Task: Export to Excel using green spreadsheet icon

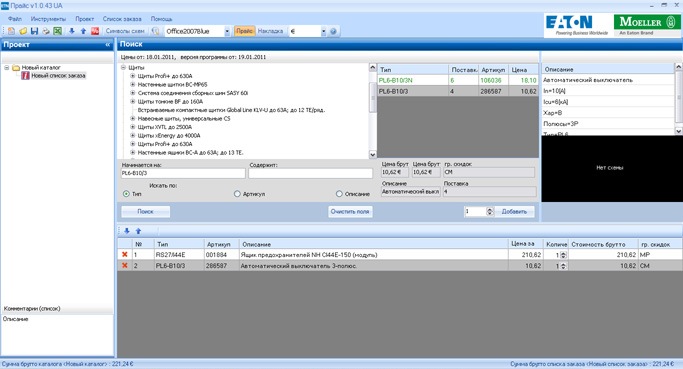Action: point(57,31)
